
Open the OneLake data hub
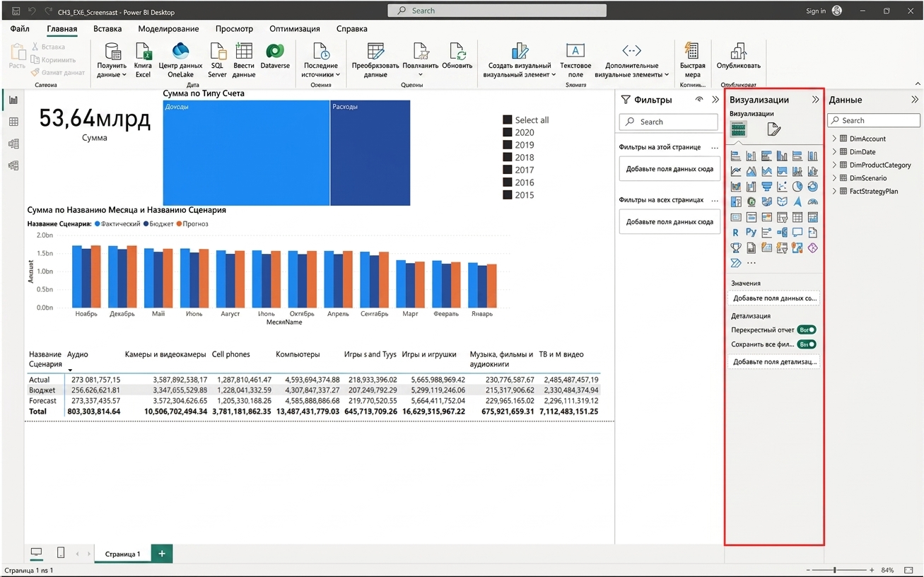180,60
